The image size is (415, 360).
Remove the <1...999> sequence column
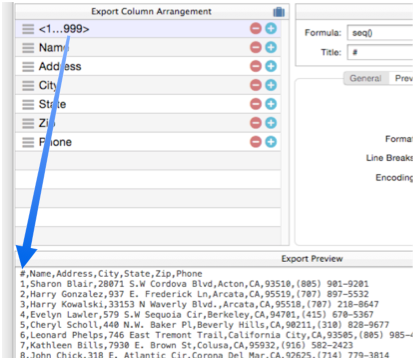pyautogui.click(x=256, y=29)
